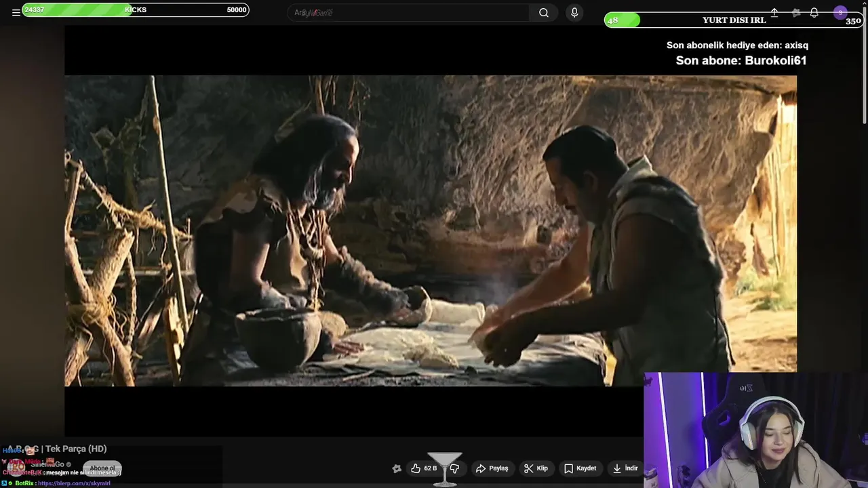The height and width of the screenshot is (488, 868).
Task: Click the YURT DISI IRL progress bar
Action: (x=733, y=20)
